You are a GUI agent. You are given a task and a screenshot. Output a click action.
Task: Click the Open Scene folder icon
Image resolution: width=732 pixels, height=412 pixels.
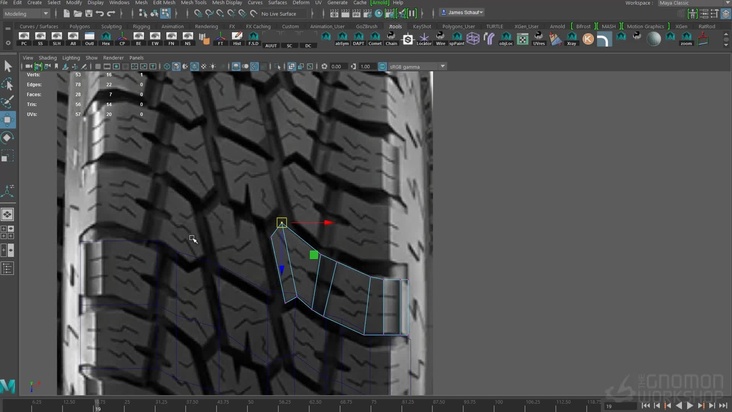[x=77, y=14]
